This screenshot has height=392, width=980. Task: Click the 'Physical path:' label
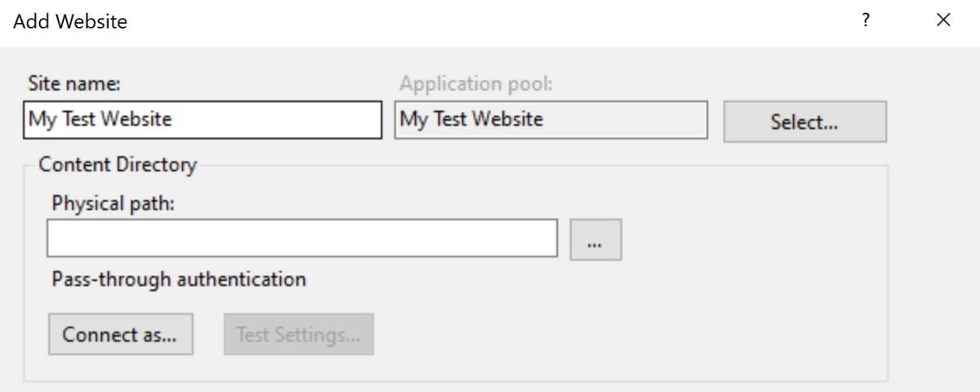113,203
